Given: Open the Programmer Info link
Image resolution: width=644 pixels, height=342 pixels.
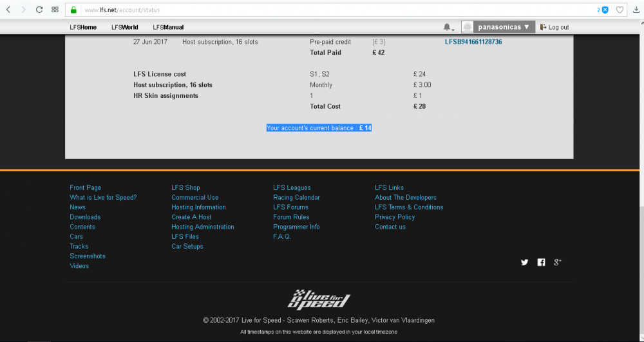Looking at the screenshot, I should pyautogui.click(x=296, y=227).
